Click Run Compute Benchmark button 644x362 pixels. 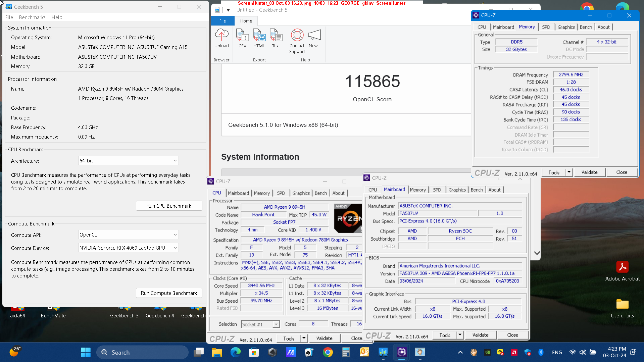(x=169, y=293)
